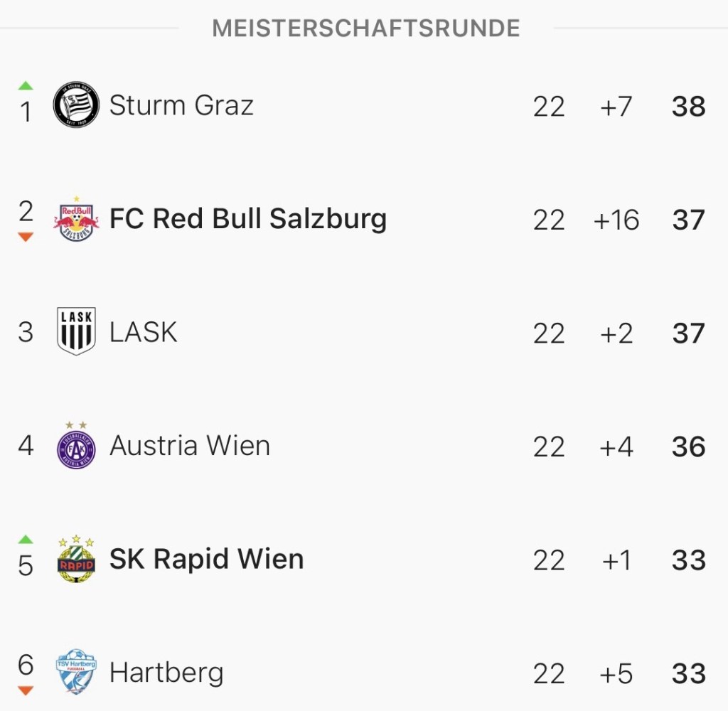Click the Austria Wien purple crest

click(76, 447)
